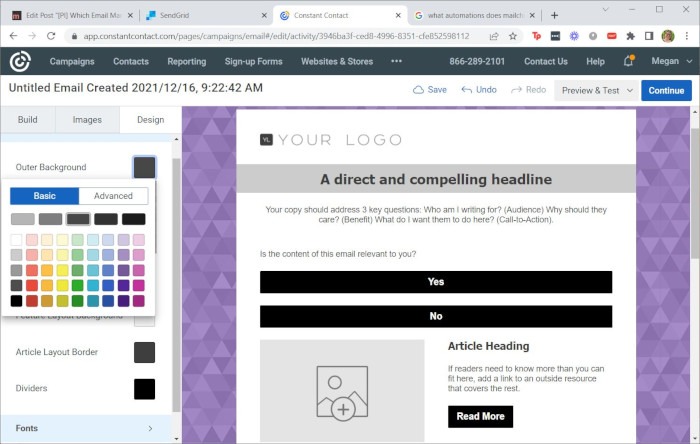Click the browser back arrow
Screen dimensions: 700x444
(13, 36)
